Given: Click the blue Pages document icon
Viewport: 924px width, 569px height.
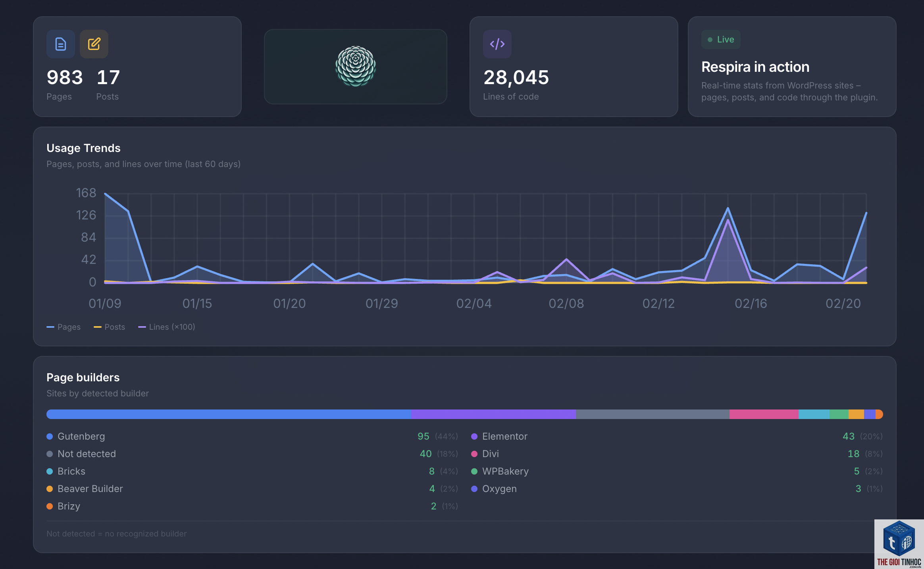Looking at the screenshot, I should (x=61, y=44).
